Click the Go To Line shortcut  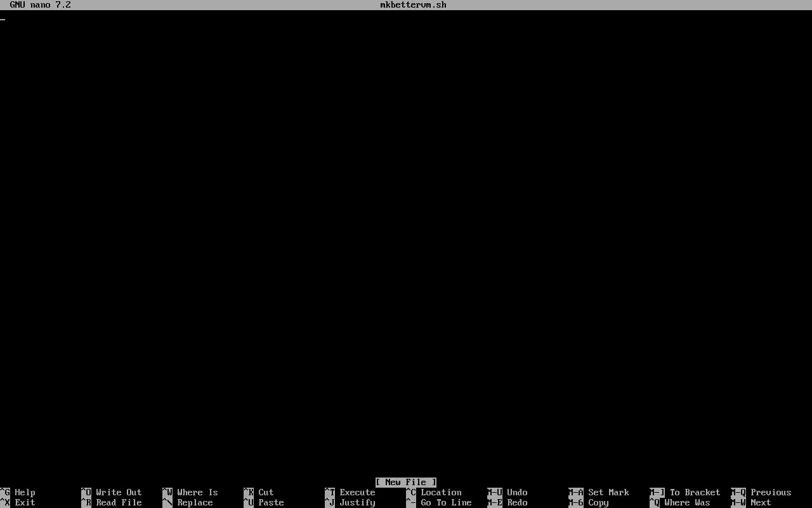[447, 502]
